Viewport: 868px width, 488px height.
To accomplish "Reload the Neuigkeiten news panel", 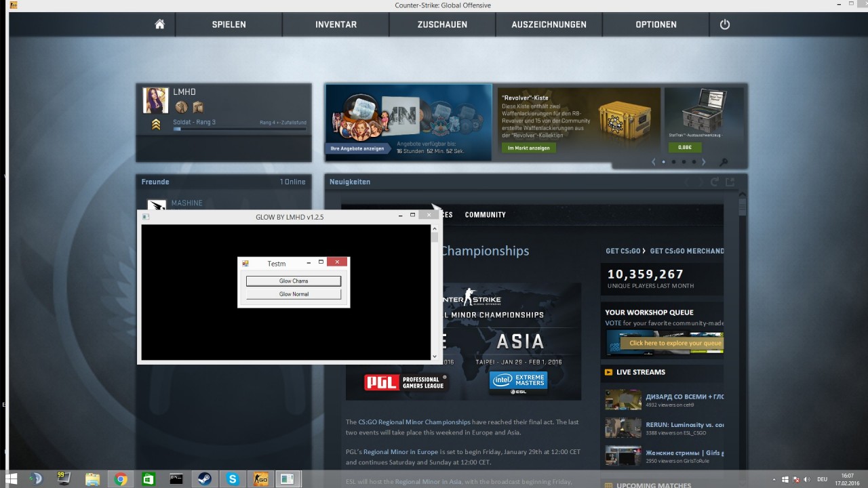I will (714, 182).
